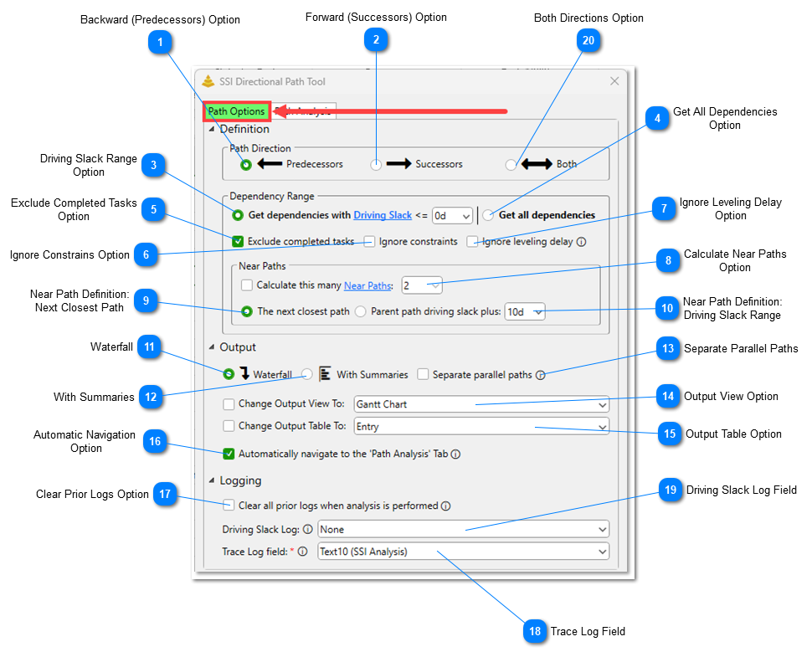Check Change Output View To checkbox
812x652 pixels.
click(x=229, y=403)
